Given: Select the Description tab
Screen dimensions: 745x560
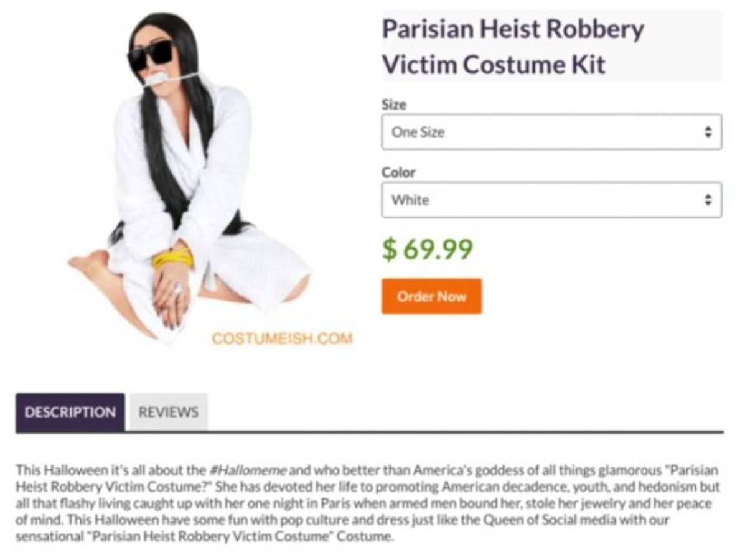Looking at the screenshot, I should tap(70, 412).
